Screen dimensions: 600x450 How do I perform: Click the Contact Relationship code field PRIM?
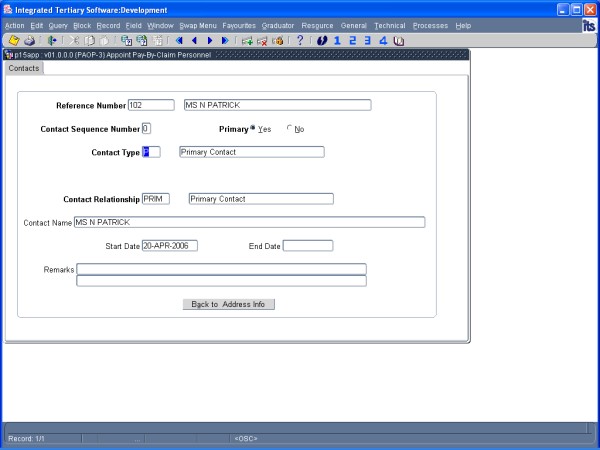[x=156, y=199]
